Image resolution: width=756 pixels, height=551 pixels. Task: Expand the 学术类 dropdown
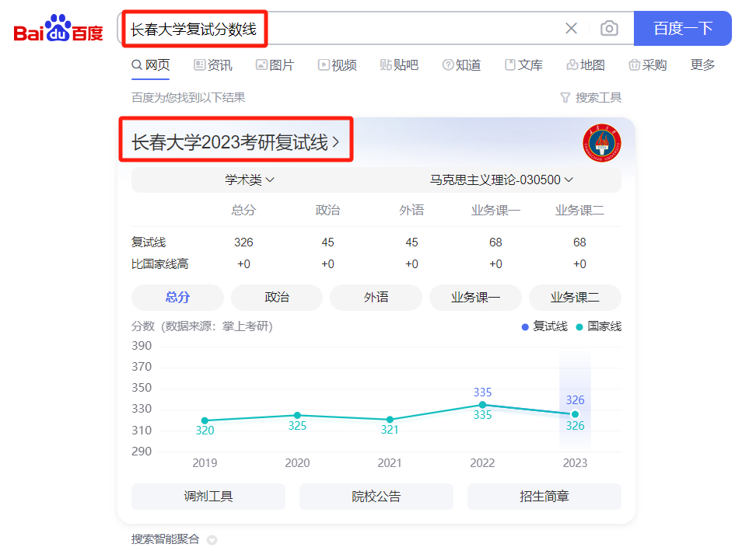click(x=250, y=180)
